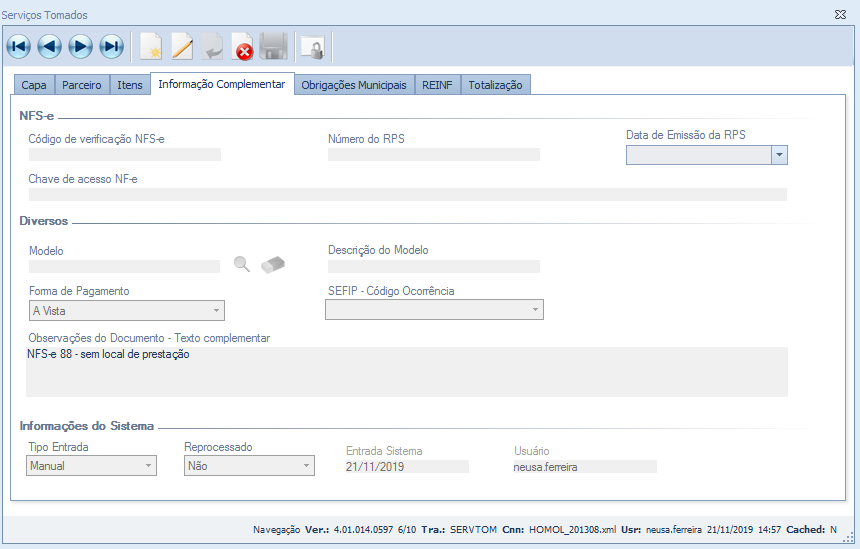This screenshot has width=860, height=549.
Task: Open the SEFIP Código Ocorrência dropdown
Action: point(535,310)
